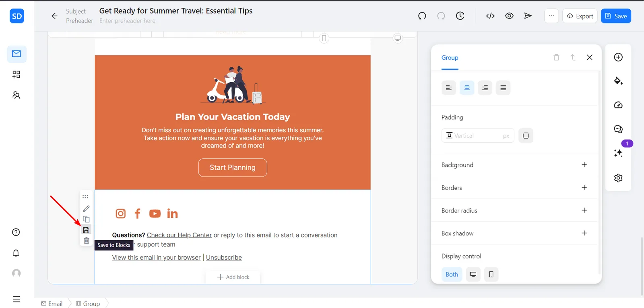
Task: Click the Facebook social icon
Action: (138, 213)
